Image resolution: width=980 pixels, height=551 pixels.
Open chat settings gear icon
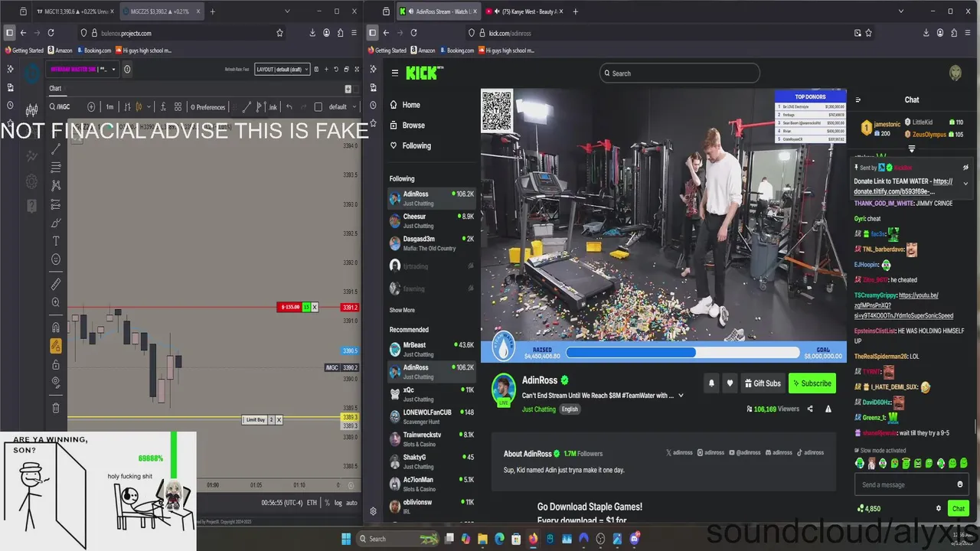(x=938, y=508)
